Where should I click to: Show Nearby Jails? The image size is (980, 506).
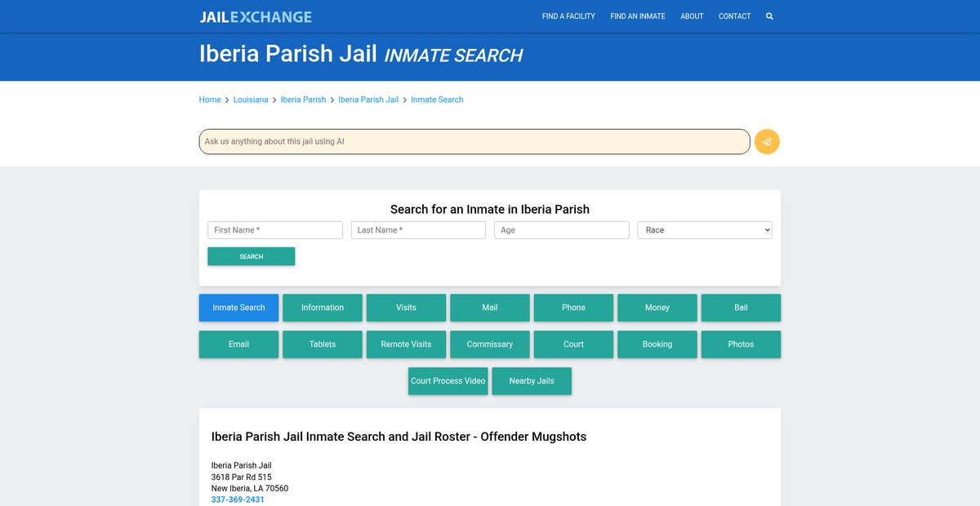(532, 381)
